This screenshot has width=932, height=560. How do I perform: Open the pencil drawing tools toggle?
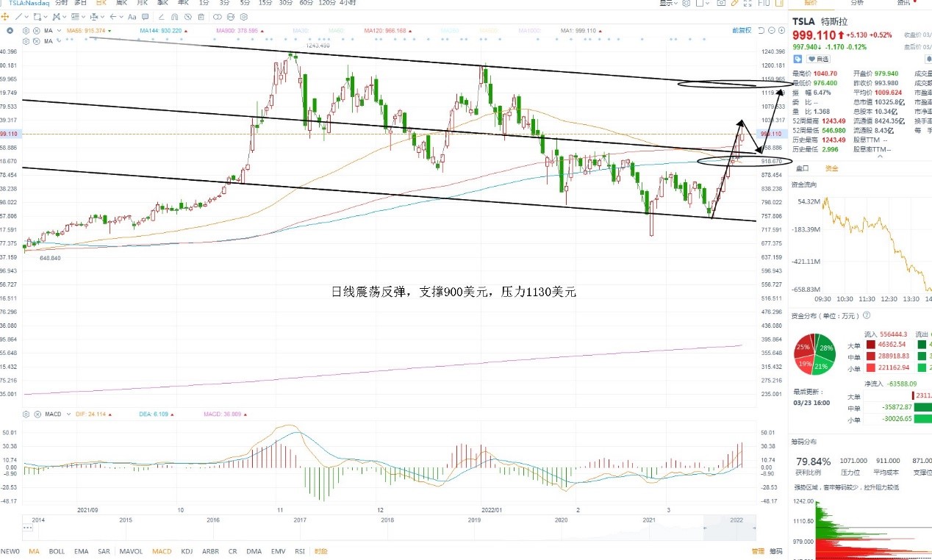point(734,4)
